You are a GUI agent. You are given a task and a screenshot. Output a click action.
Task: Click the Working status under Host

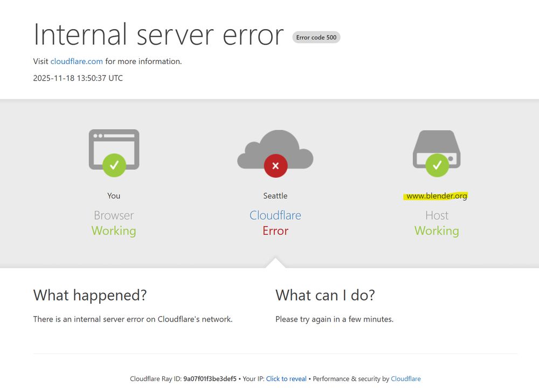(437, 230)
